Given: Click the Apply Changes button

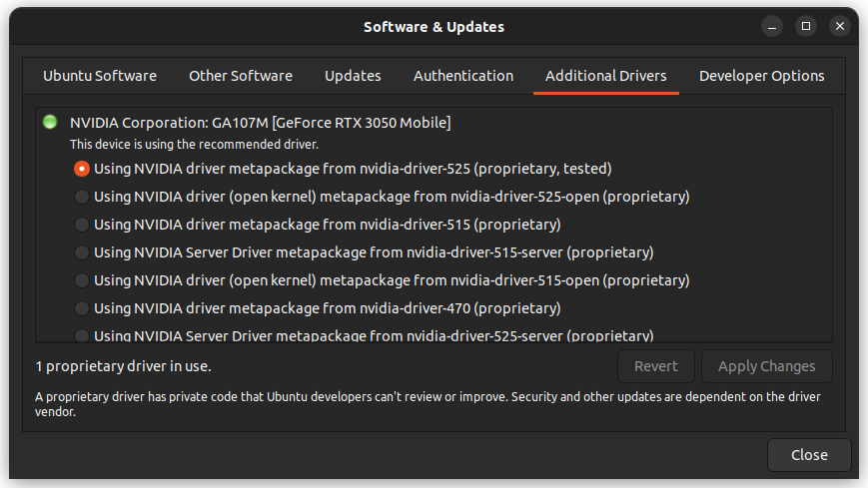Looking at the screenshot, I should pyautogui.click(x=767, y=366).
